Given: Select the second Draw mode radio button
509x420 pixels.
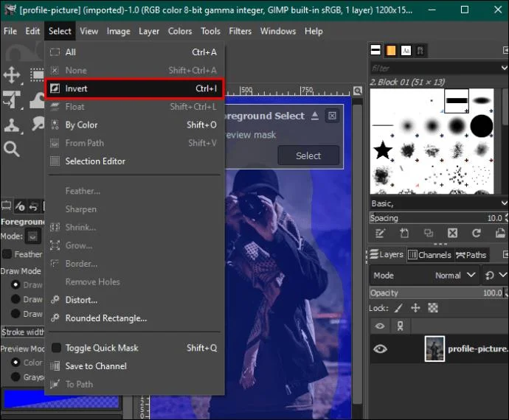Looking at the screenshot, I should coord(15,299).
